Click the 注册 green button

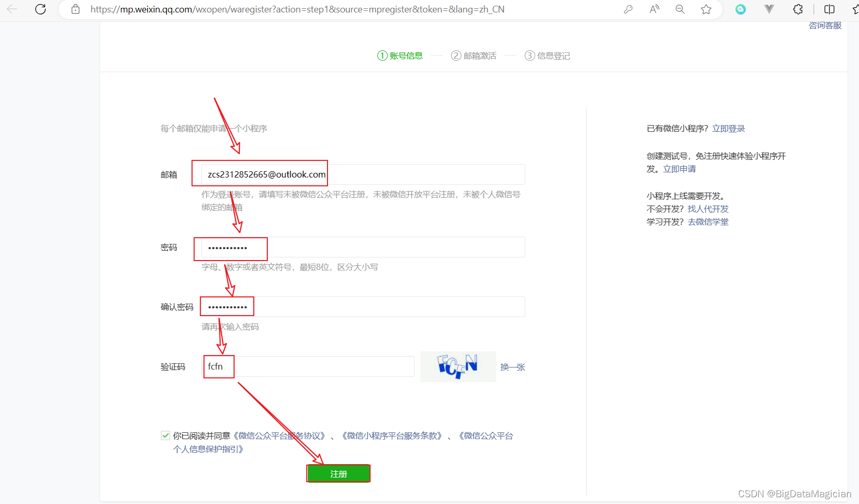click(338, 474)
